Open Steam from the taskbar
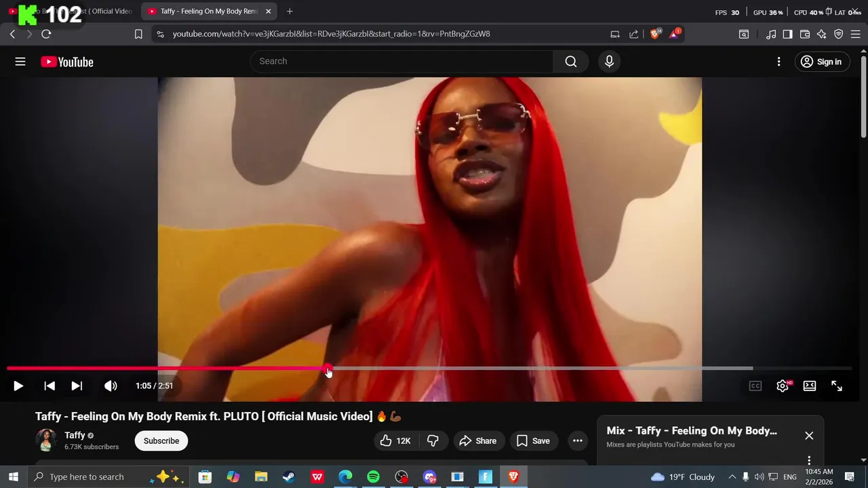Viewport: 868px width, 488px height. click(289, 476)
